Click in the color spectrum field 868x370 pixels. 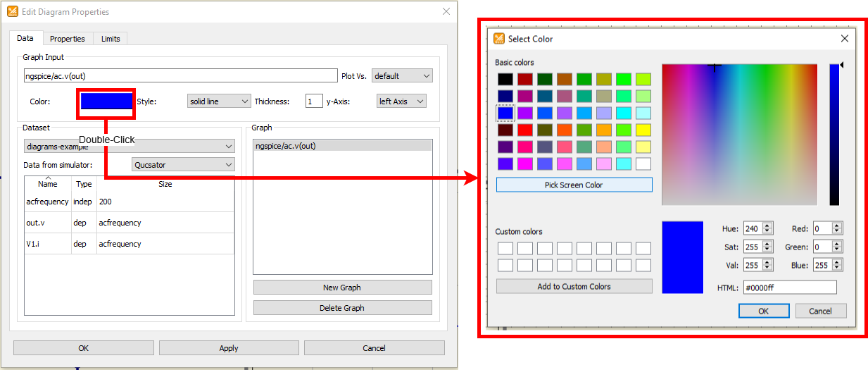pos(739,135)
